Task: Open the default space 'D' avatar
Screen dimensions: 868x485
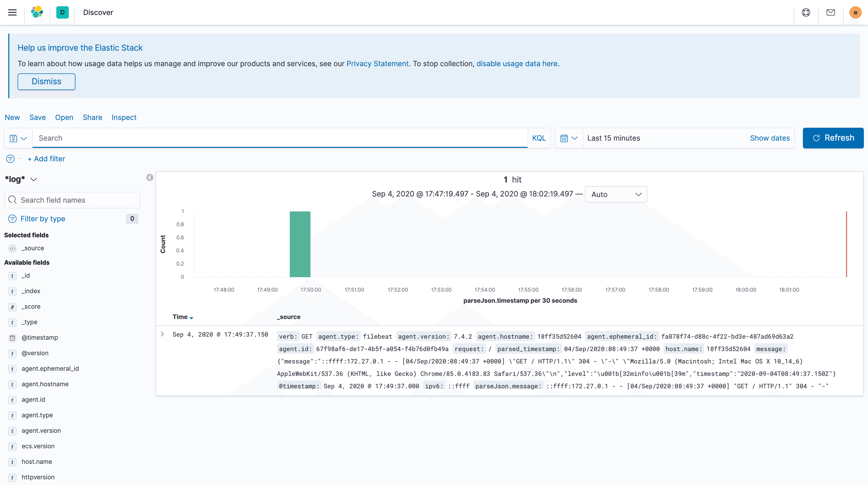Action: click(x=62, y=12)
